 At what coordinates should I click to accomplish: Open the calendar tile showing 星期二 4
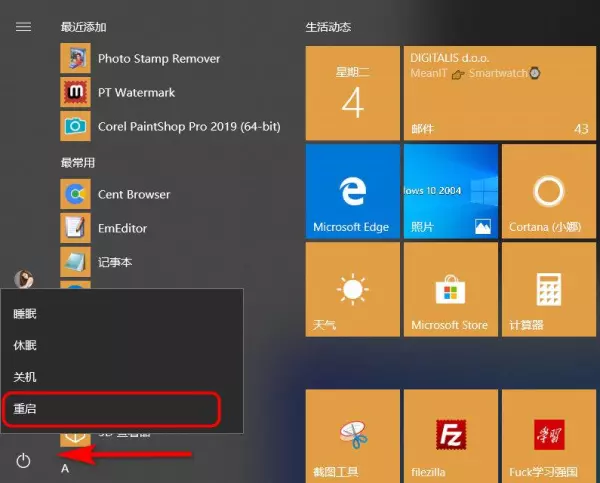tap(352, 93)
